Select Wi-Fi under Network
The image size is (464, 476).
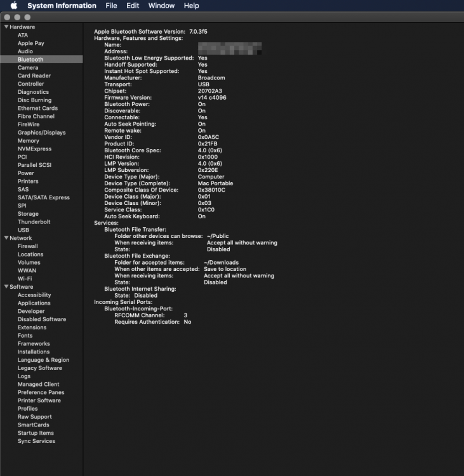[25, 279]
